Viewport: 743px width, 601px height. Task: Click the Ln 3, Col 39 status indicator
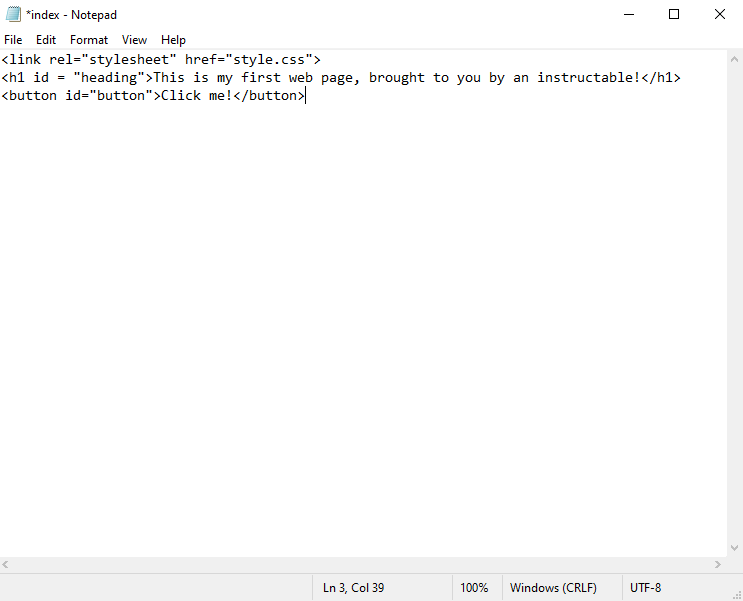coord(353,588)
